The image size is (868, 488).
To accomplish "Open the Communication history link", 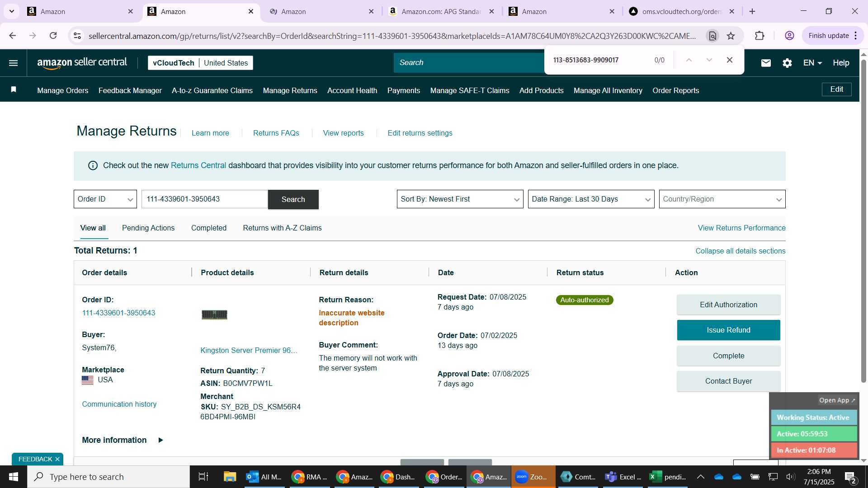I will (x=119, y=404).
